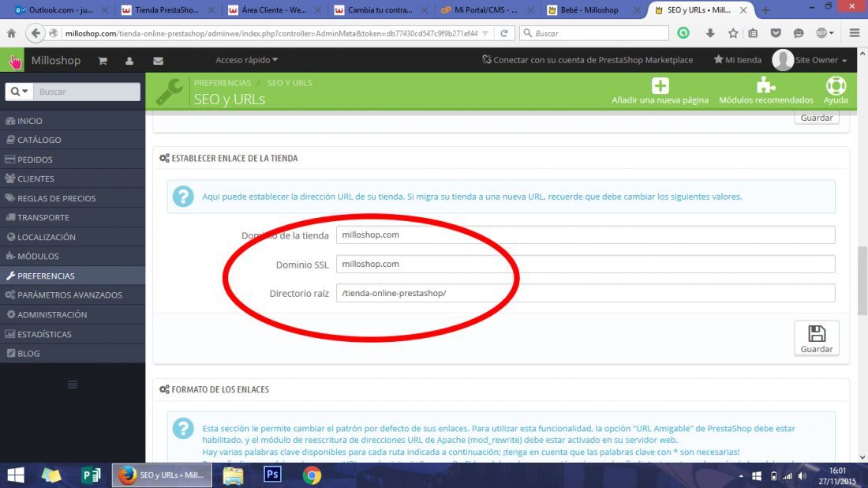Image resolution: width=868 pixels, height=488 pixels.
Task: Click Firefox Buscar search box
Action: [595, 33]
